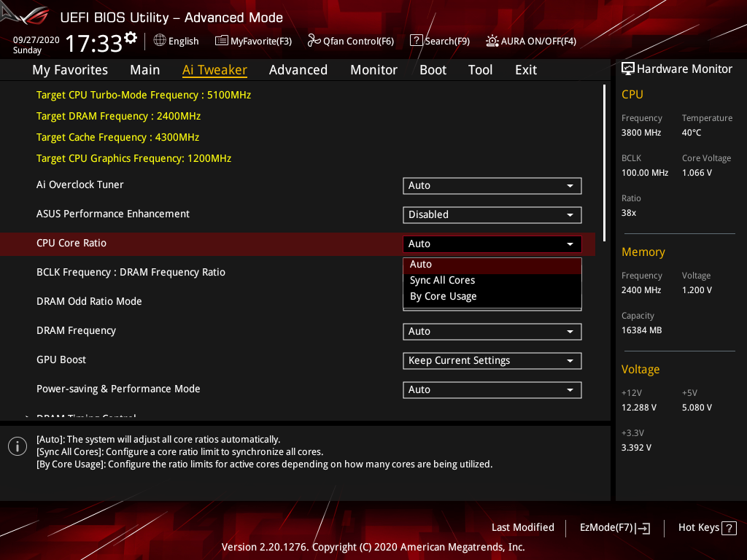Select Auto in the CPU Core Ratio list
Viewport: 747px width, 560px height.
point(492,264)
